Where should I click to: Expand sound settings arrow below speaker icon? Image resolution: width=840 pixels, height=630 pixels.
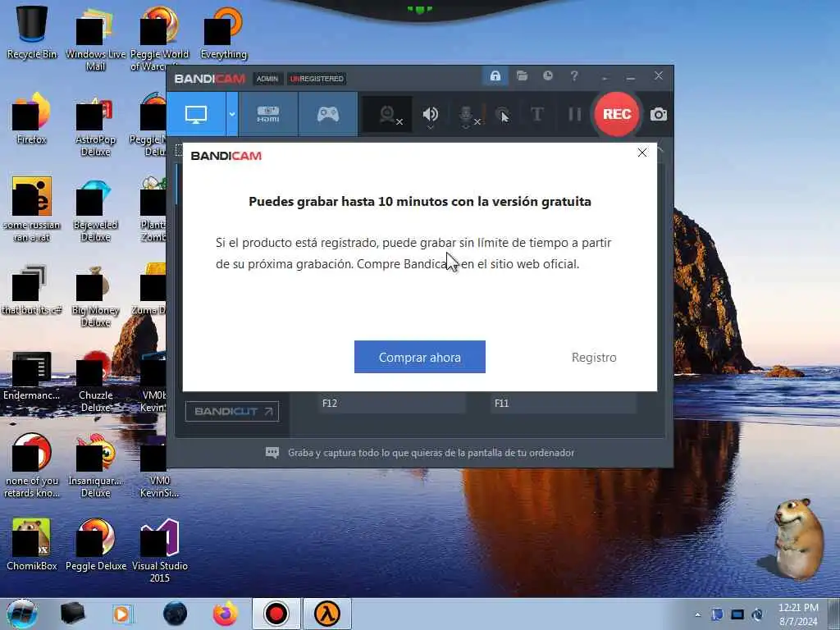pos(430,127)
